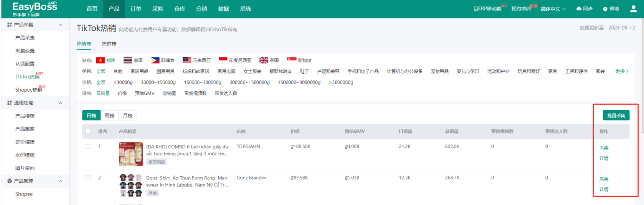Open 采集设置 in the sidebar
644x205 pixels.
(25, 51)
